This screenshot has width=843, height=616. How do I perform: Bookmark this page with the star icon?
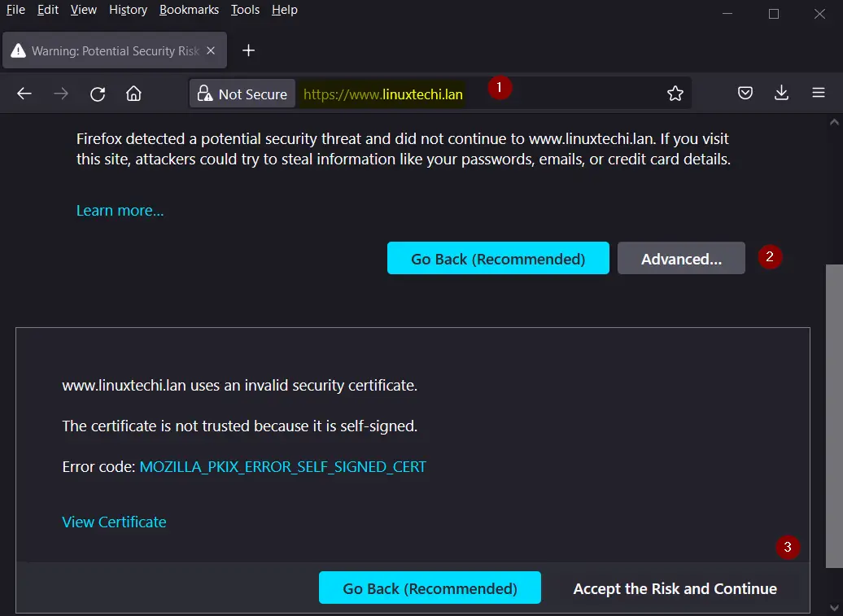click(x=675, y=94)
